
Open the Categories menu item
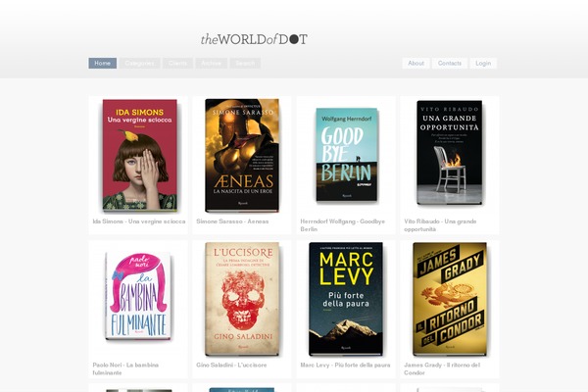[139, 63]
